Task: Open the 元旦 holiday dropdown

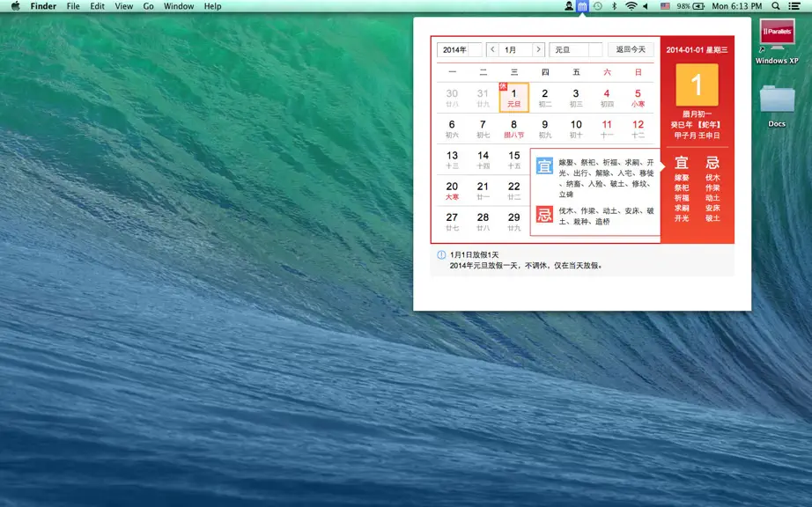Action: click(x=575, y=49)
